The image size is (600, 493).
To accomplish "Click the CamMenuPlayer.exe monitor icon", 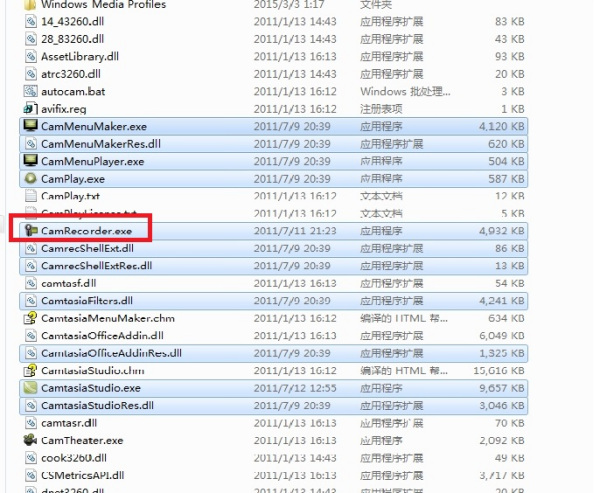I will click(31, 161).
